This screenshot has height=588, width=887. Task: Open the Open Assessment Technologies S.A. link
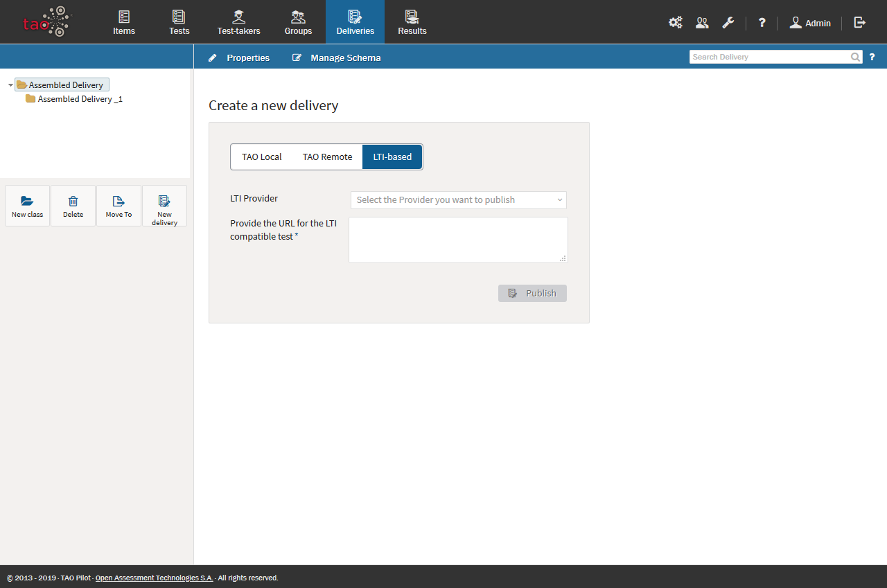[154, 578]
